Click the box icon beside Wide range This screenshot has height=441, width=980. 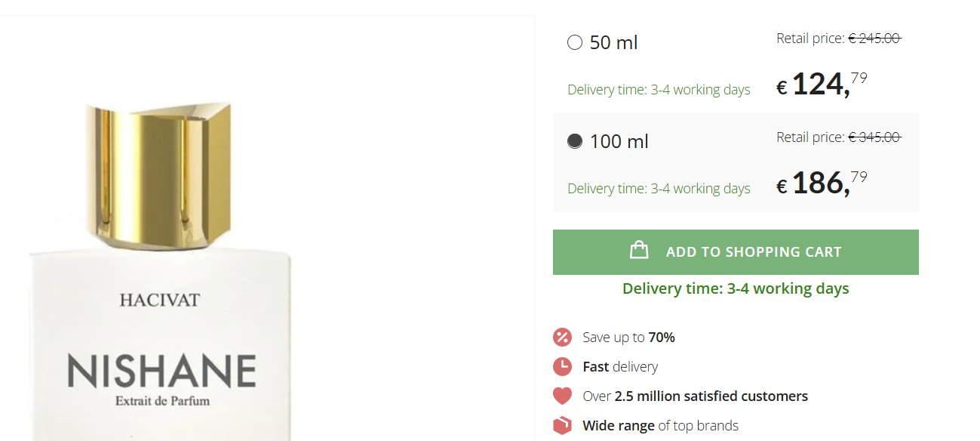tap(562, 426)
